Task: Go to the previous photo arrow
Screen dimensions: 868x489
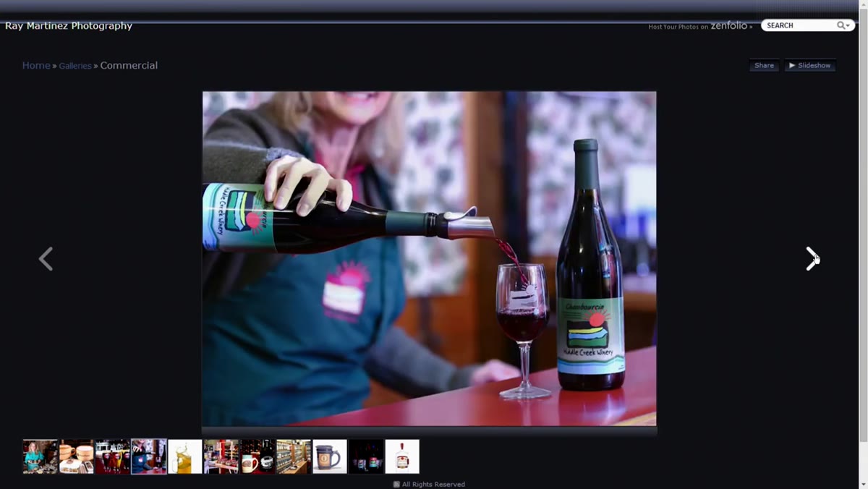Action: coord(46,258)
